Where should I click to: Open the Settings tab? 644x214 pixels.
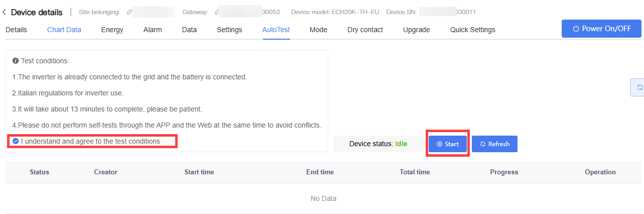(x=229, y=30)
